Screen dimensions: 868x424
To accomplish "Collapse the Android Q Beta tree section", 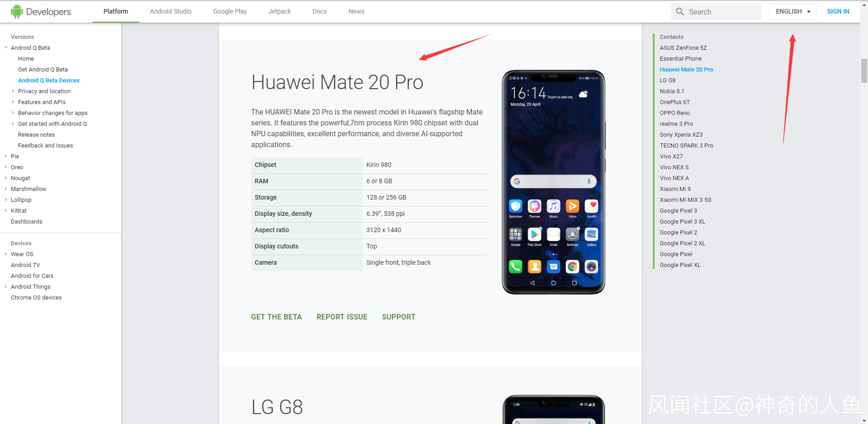I will pyautogui.click(x=6, y=48).
